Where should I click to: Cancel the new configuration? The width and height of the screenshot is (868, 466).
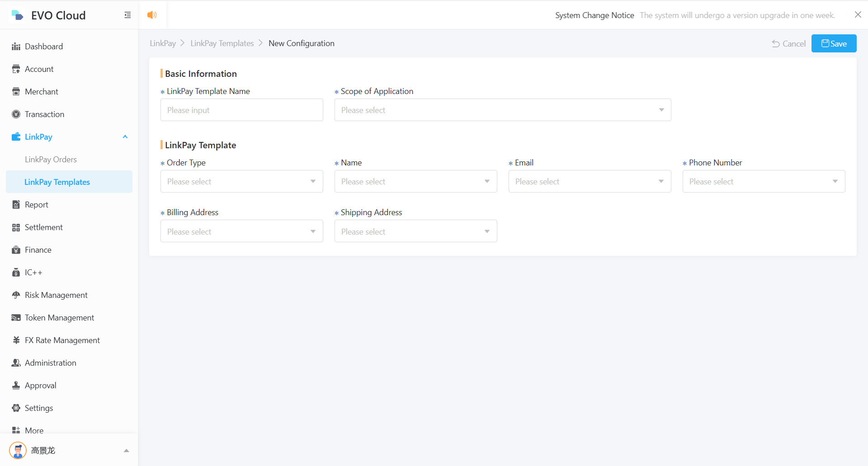(x=788, y=43)
